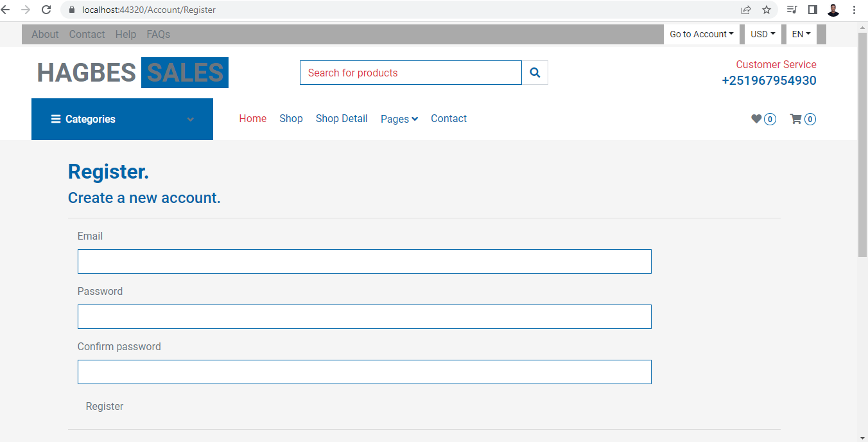Open Shop Detail nav link

point(342,119)
